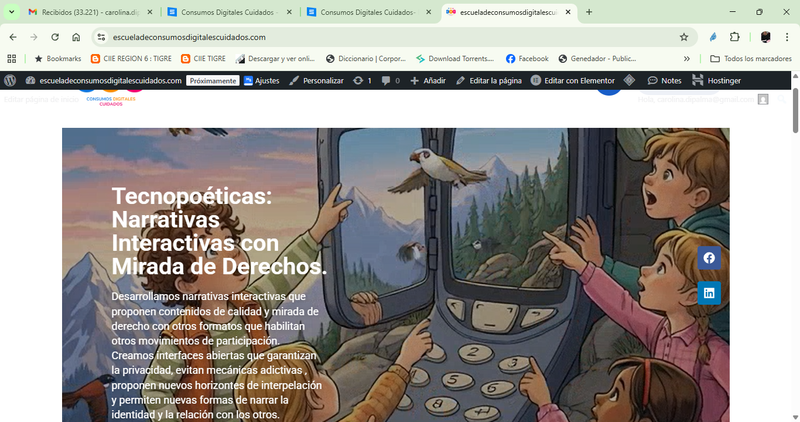Expand the tab search dropdown arrow

11,12
